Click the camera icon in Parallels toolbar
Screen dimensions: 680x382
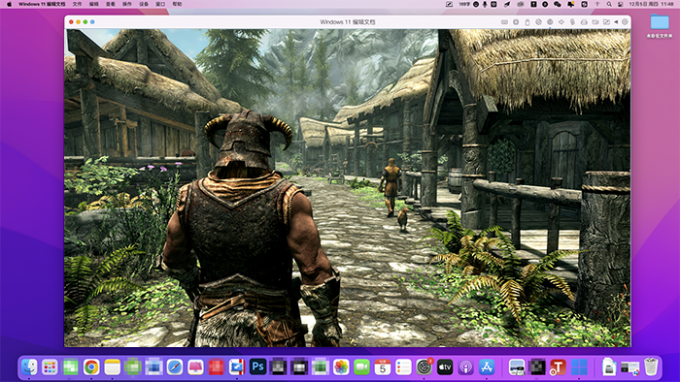click(x=595, y=22)
